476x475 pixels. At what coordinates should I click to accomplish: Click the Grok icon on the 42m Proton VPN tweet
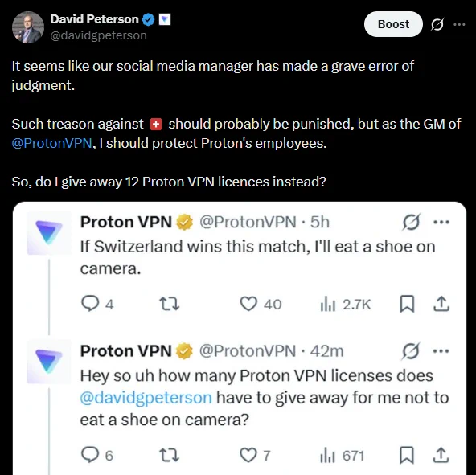tap(411, 351)
